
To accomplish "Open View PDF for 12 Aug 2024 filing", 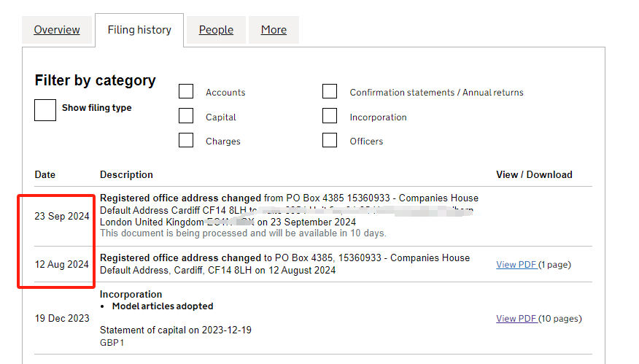I will 516,265.
